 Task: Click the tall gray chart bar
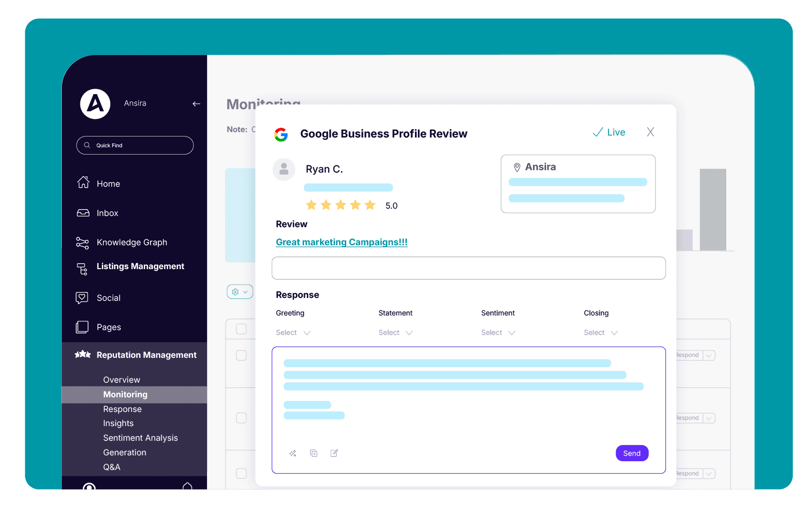(713, 210)
